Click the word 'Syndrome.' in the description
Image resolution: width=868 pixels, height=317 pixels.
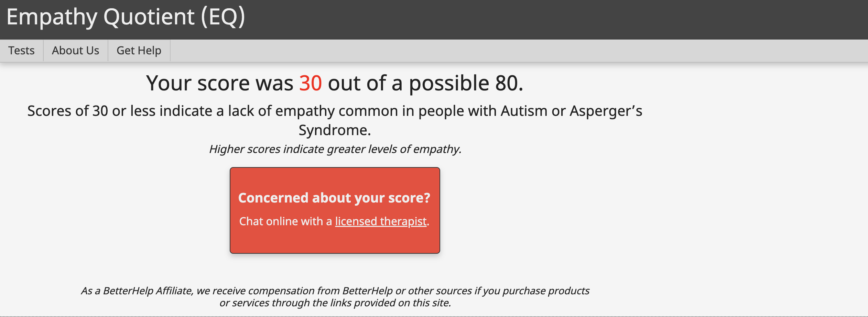click(335, 130)
